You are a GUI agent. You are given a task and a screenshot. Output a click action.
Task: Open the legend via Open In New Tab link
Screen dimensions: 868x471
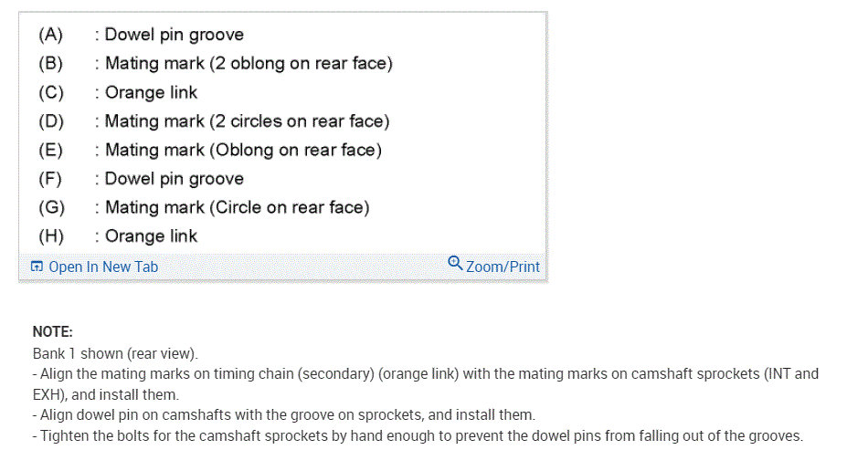click(x=102, y=267)
